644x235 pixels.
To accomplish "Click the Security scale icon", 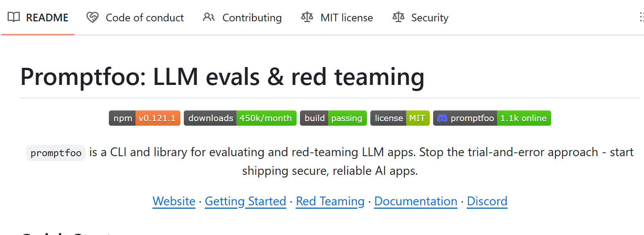I will [398, 17].
